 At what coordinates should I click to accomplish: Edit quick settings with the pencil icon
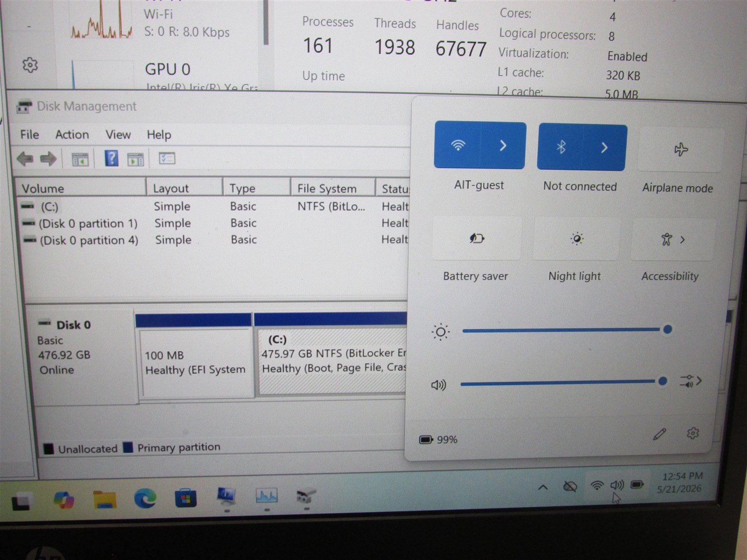(x=659, y=434)
